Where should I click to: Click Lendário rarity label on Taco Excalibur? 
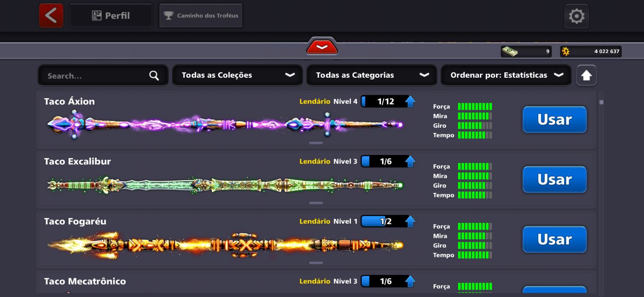[315, 161]
